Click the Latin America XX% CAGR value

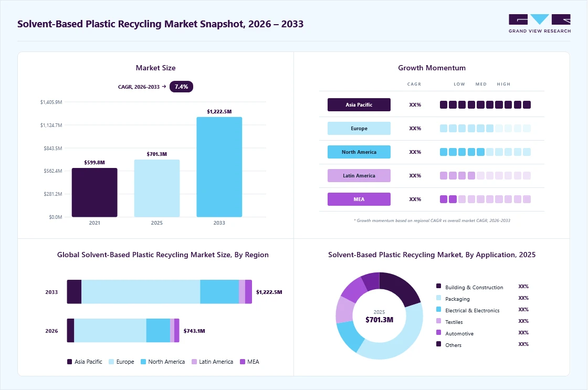415,175
